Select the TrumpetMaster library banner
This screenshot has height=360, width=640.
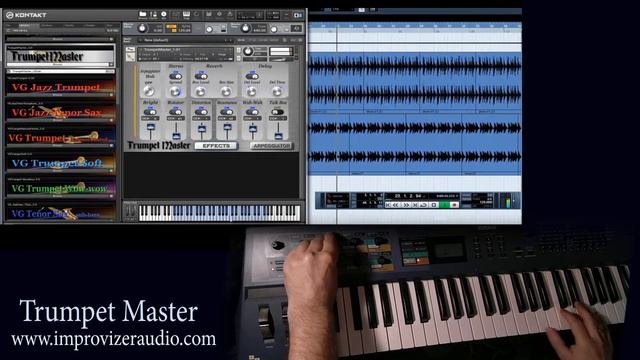click(x=60, y=56)
